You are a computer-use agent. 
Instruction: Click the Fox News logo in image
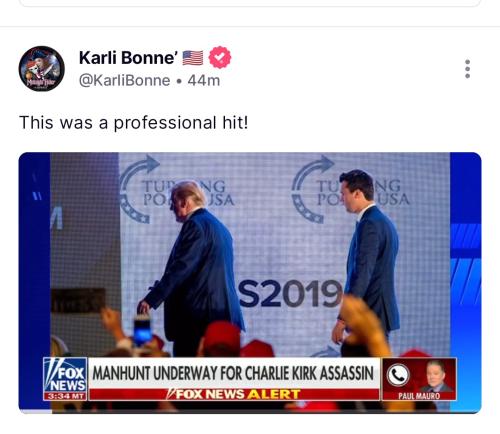[65, 375]
